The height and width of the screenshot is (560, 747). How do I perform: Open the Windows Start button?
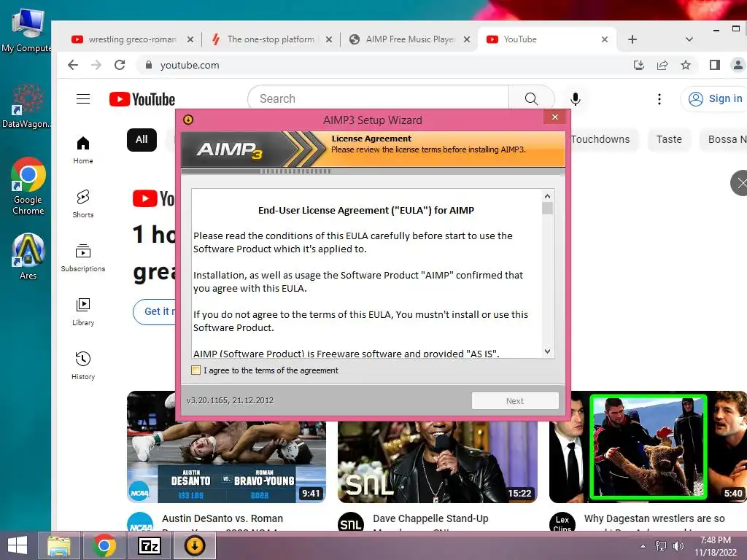[x=18, y=545]
